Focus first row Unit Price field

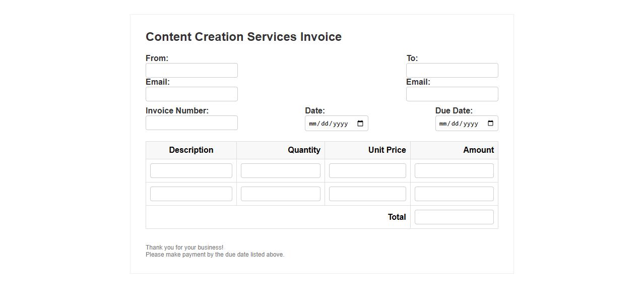[367, 171]
